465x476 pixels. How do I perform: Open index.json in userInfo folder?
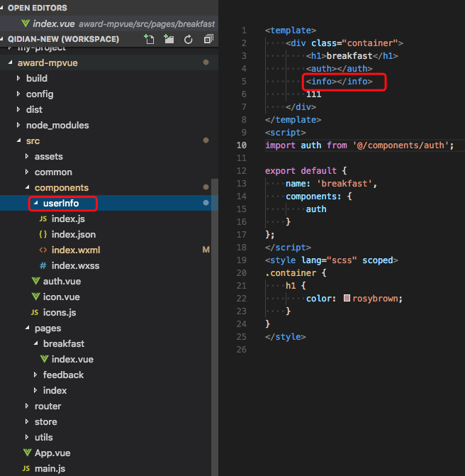coord(74,234)
